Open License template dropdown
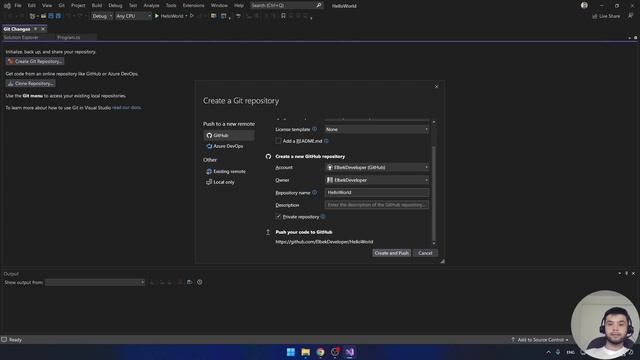640x360 pixels. pos(377,129)
